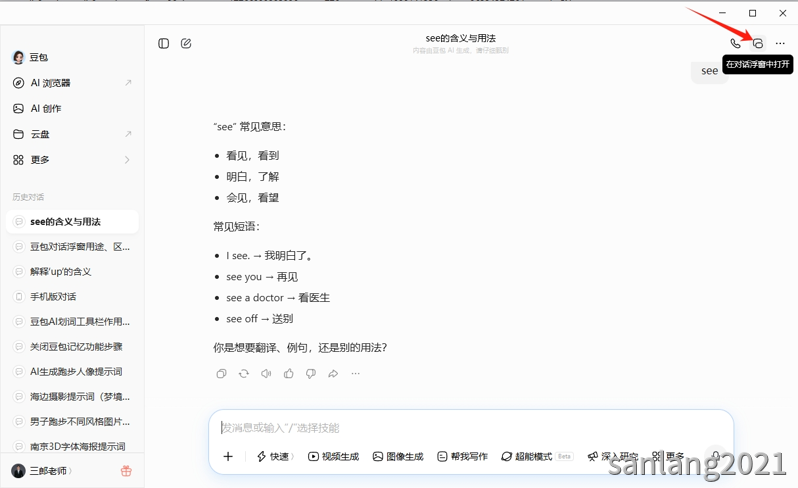Copy the reply with copy icon

221,374
